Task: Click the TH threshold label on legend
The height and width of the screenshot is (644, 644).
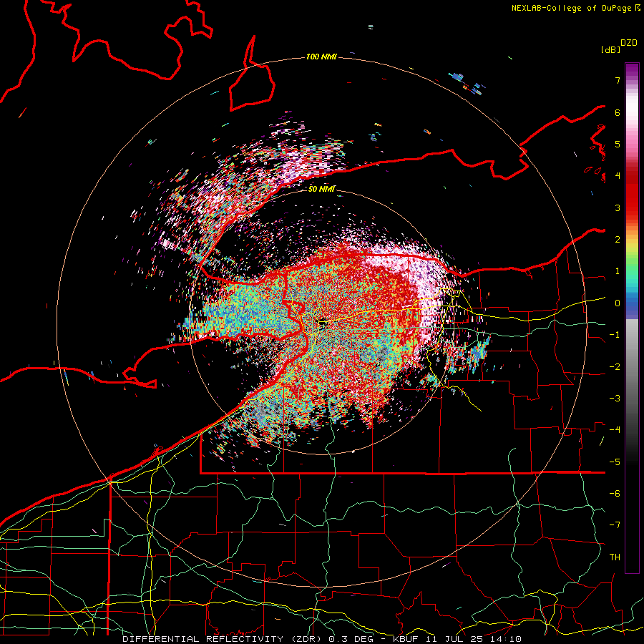Action: [615, 557]
